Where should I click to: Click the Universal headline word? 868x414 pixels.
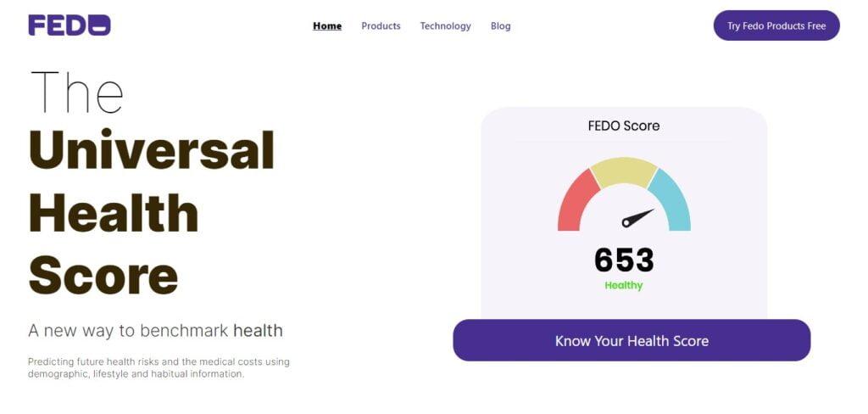tap(151, 149)
